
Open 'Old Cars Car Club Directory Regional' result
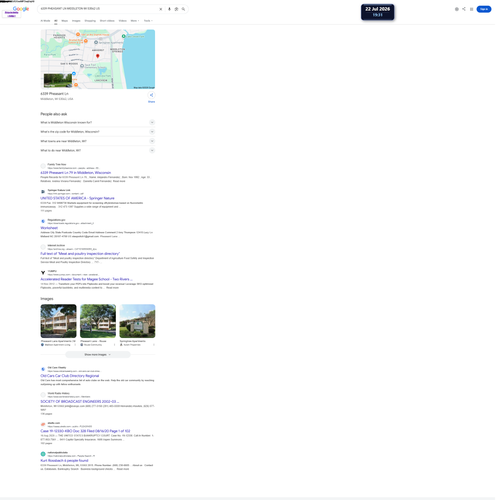(70, 376)
